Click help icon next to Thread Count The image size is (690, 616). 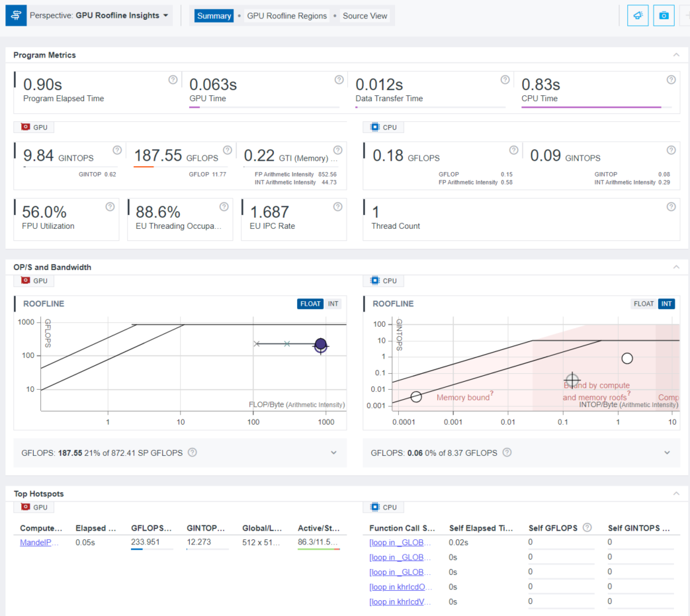(671, 207)
